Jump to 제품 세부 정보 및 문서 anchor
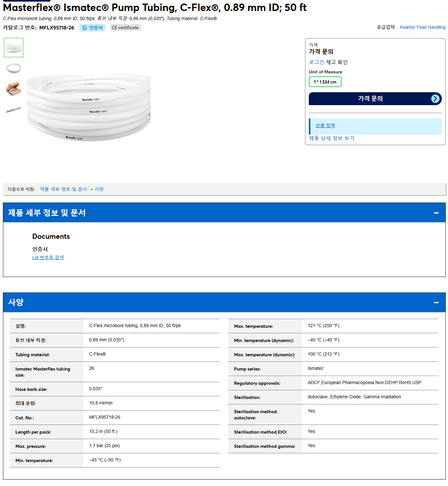 [x=63, y=189]
